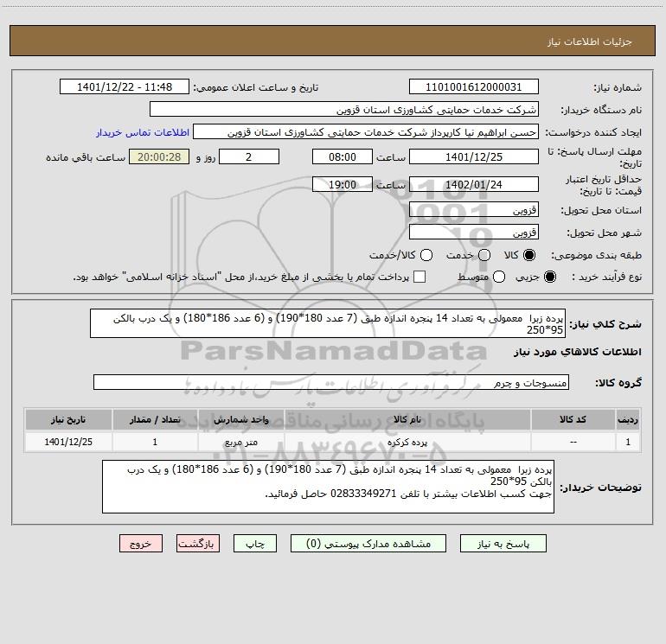Click the price validity time 19:00 field
This screenshot has width=666, height=644.
coord(343,184)
